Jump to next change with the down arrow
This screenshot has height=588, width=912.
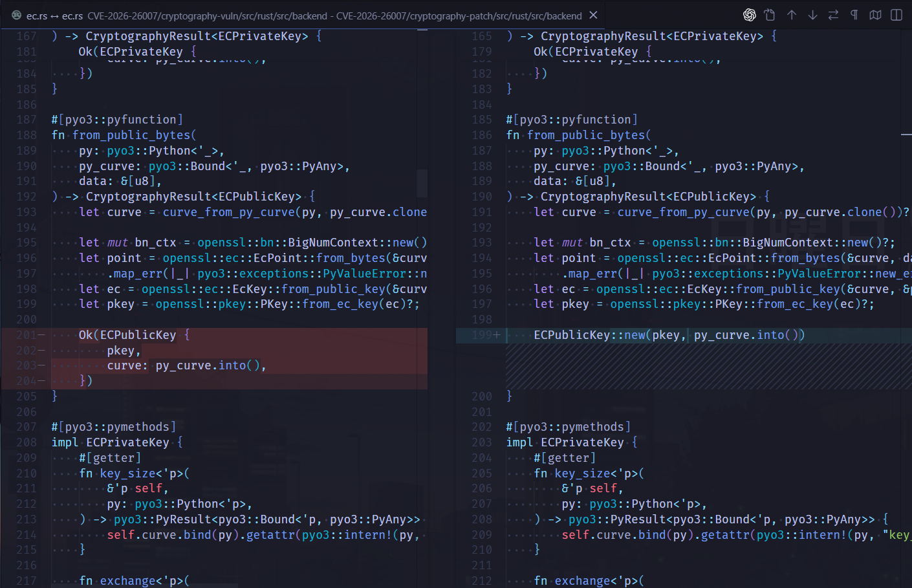point(812,14)
